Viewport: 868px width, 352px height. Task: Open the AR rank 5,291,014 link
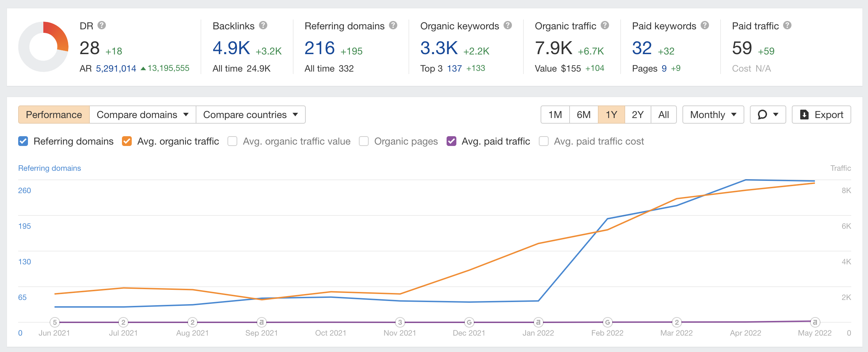pyautogui.click(x=116, y=68)
